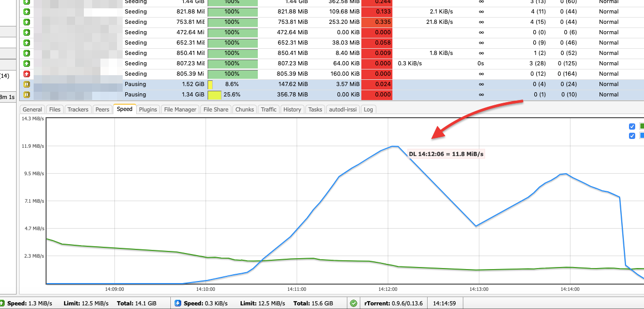This screenshot has width=644, height=309.
Task: View the Log tab
Action: (368, 109)
